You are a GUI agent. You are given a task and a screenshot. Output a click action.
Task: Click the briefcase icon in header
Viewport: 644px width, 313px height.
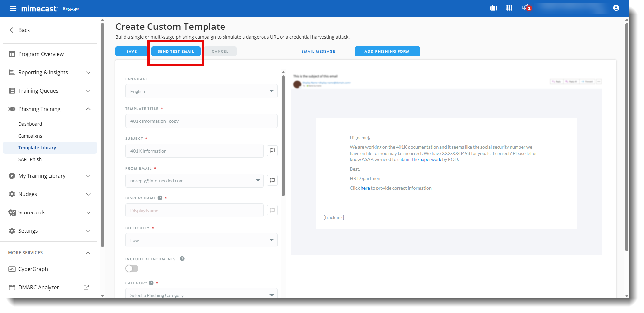[493, 8]
